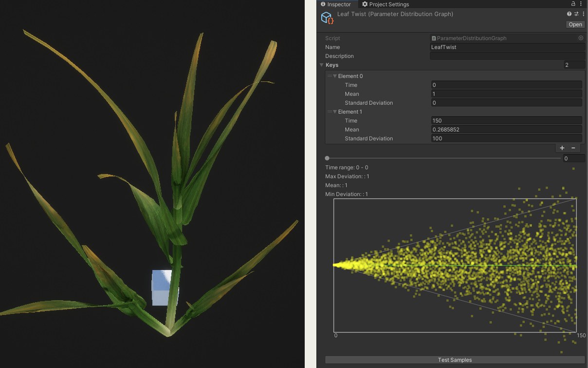Image resolution: width=588 pixels, height=368 pixels.
Task: Click the graph axis label 150
Action: pyautogui.click(x=581, y=335)
